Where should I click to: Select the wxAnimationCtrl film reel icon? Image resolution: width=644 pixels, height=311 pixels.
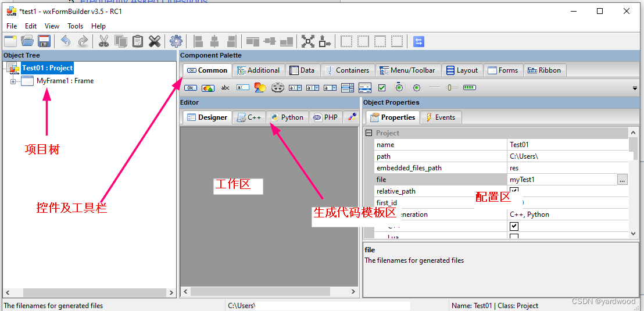coord(278,88)
